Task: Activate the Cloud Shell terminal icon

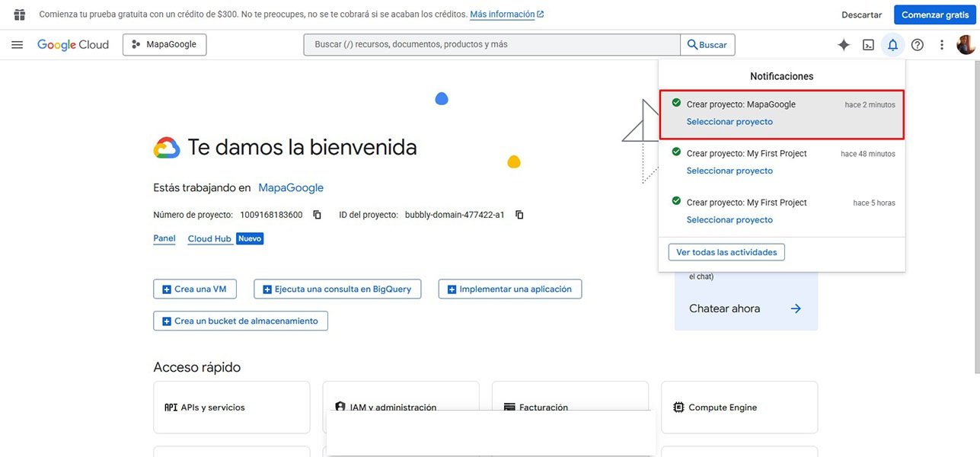Action: (x=865, y=43)
